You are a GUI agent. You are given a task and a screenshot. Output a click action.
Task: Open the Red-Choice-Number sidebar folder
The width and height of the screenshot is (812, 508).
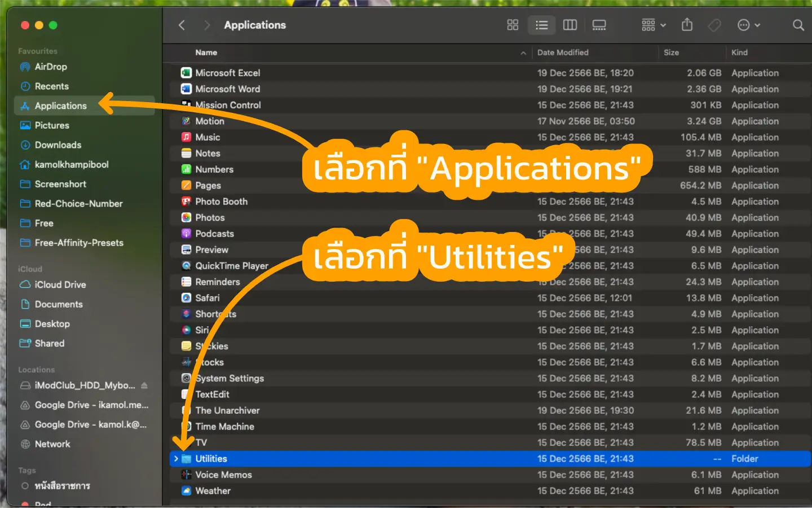pos(84,204)
